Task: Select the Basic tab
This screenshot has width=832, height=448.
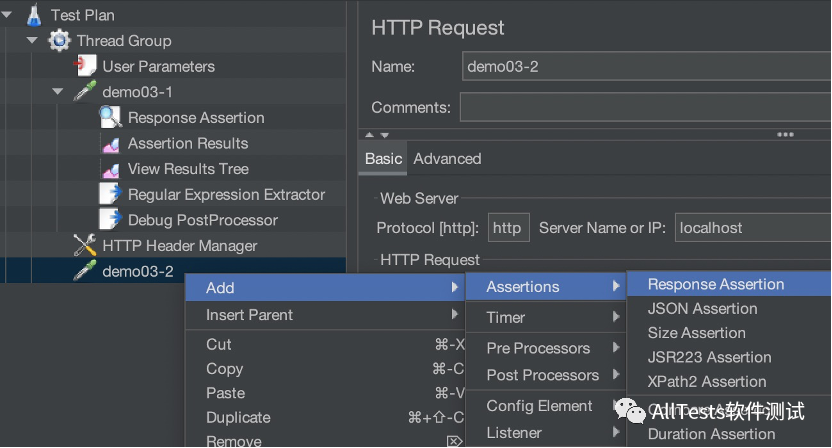Action: coord(383,159)
